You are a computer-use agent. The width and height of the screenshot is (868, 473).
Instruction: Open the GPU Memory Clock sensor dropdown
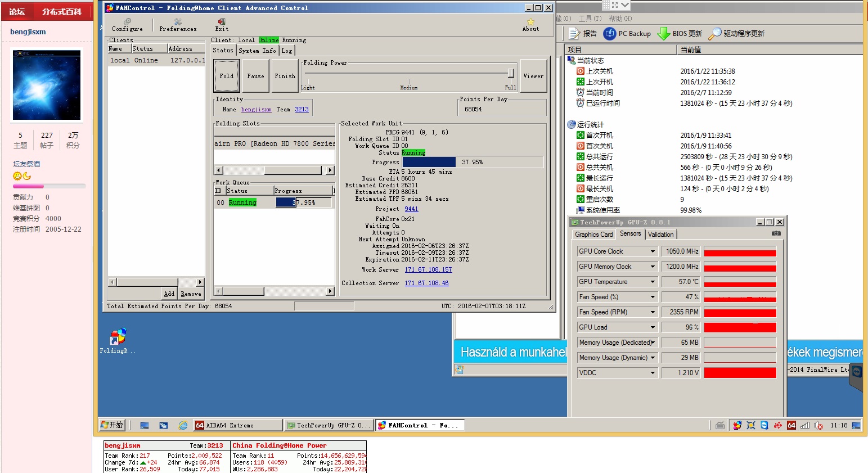tap(653, 267)
